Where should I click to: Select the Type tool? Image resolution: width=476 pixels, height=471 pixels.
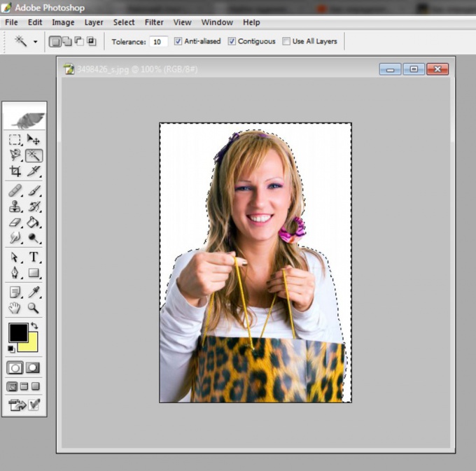tap(34, 257)
